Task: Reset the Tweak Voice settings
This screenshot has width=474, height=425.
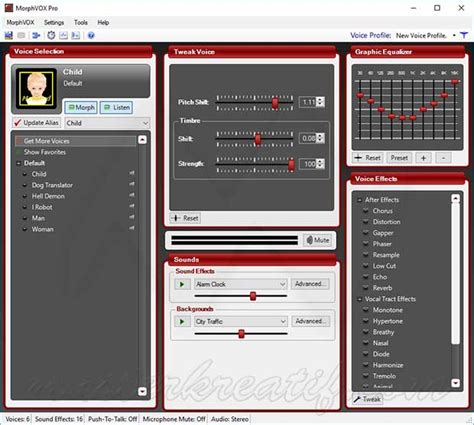Action: [185, 218]
